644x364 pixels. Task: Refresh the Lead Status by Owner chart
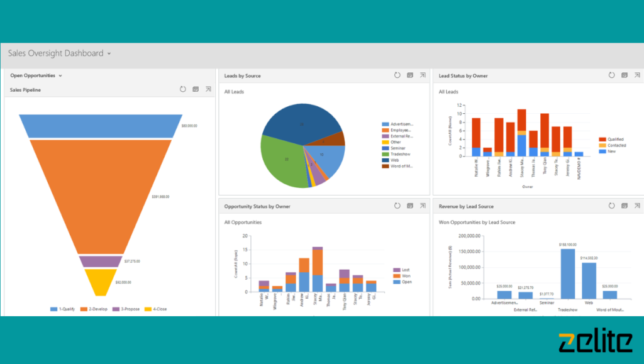pyautogui.click(x=611, y=74)
